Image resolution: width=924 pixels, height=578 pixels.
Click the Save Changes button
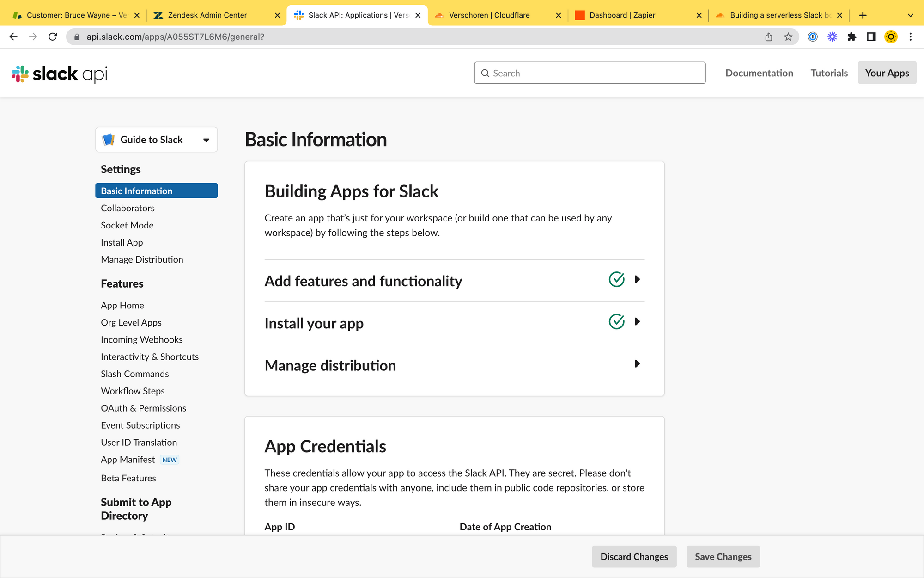pyautogui.click(x=723, y=557)
